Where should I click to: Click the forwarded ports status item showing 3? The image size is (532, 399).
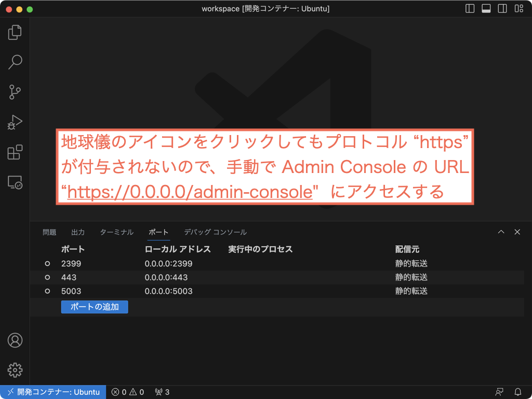pyautogui.click(x=162, y=392)
